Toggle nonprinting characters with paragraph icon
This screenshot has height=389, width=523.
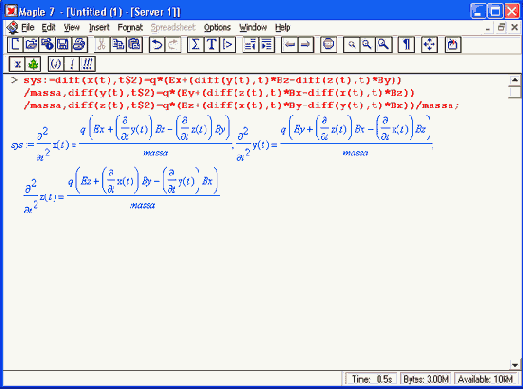(x=406, y=44)
